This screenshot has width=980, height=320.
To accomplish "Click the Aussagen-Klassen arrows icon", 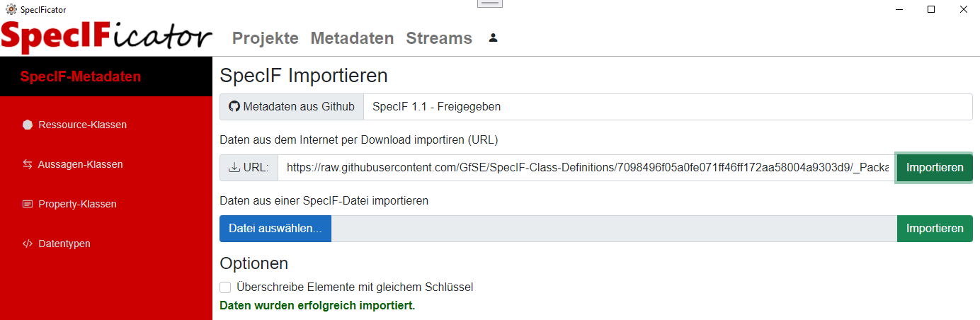I will coord(28,164).
